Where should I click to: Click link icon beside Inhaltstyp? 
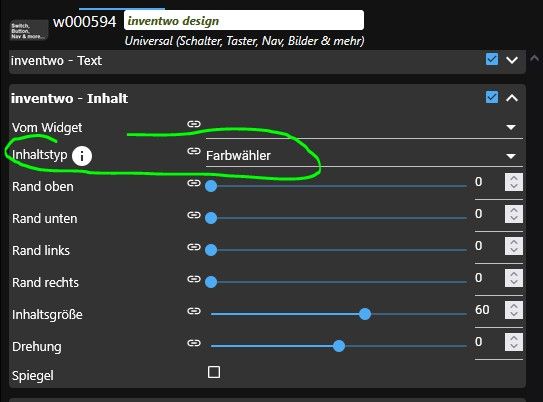[x=194, y=151]
